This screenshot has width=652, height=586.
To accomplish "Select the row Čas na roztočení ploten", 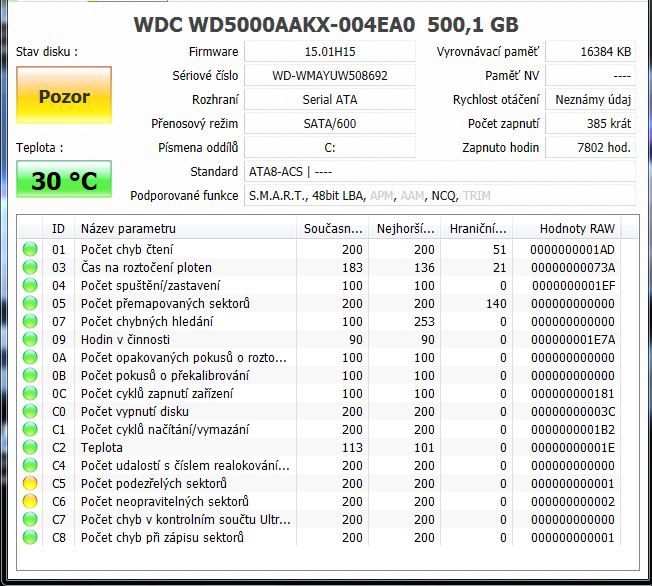I will pyautogui.click(x=319, y=267).
